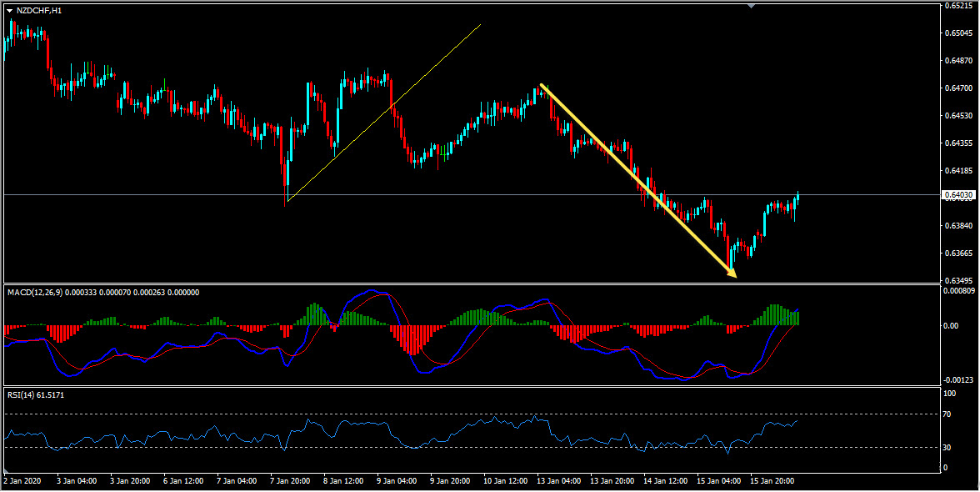Screen dimensions: 980x492
Task: Click MACD scale value 0.000809
Action: tap(959, 291)
